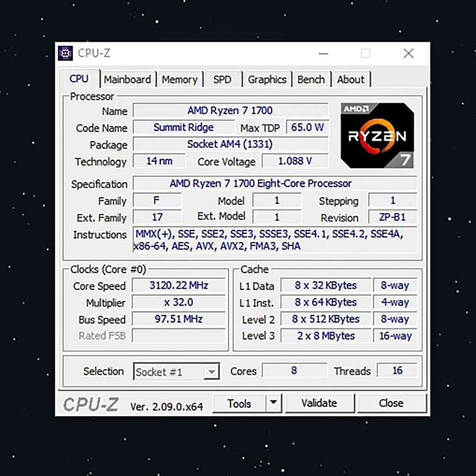Viewport: 476px width, 476px height.
Task: Go to the SPD tab
Action: (x=222, y=79)
